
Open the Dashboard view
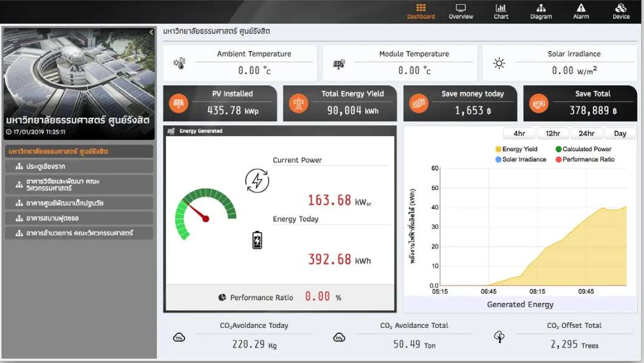click(x=420, y=12)
